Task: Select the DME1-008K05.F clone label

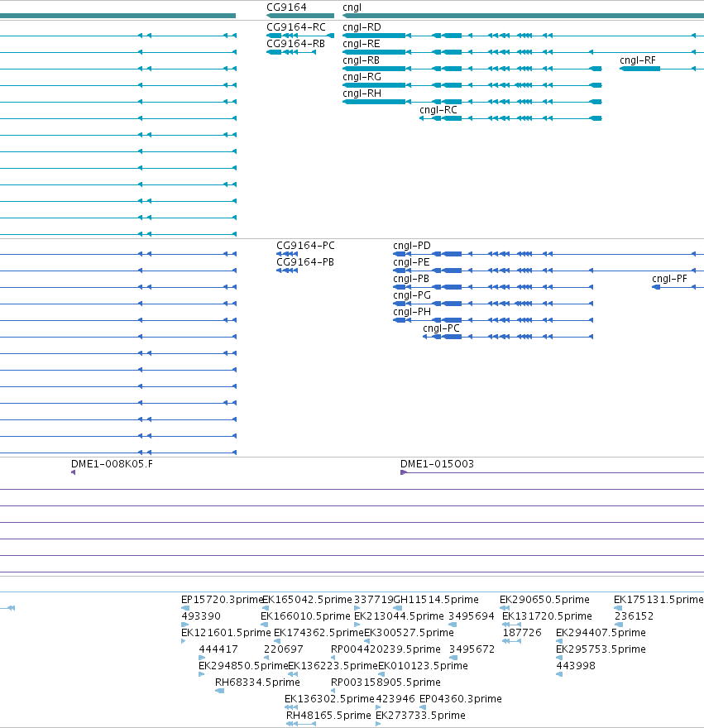Action: point(112,464)
